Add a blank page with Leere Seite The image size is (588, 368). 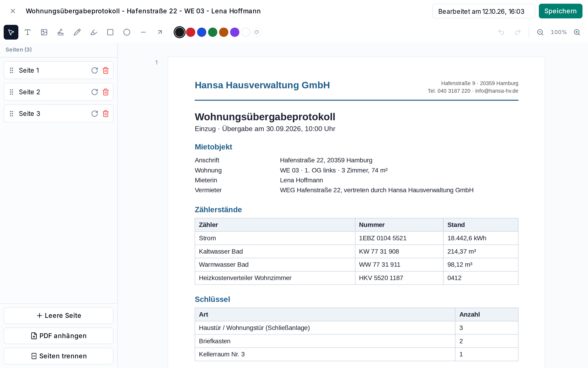point(59,315)
